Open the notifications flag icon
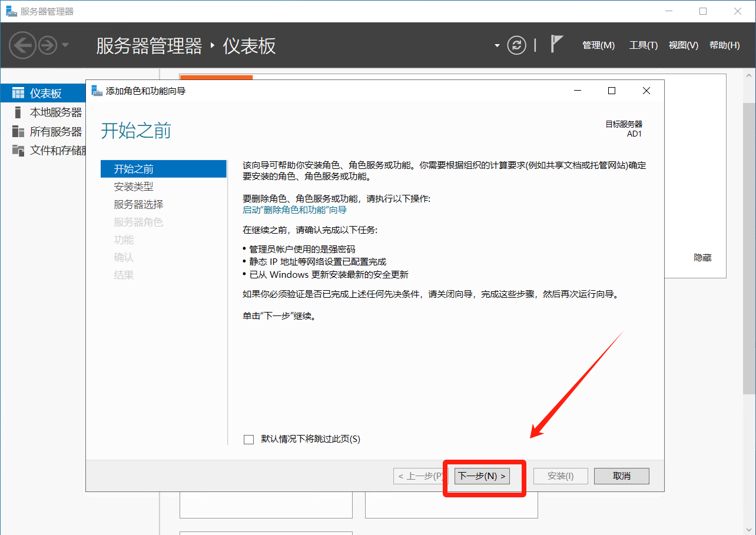756x535 pixels. (556, 44)
